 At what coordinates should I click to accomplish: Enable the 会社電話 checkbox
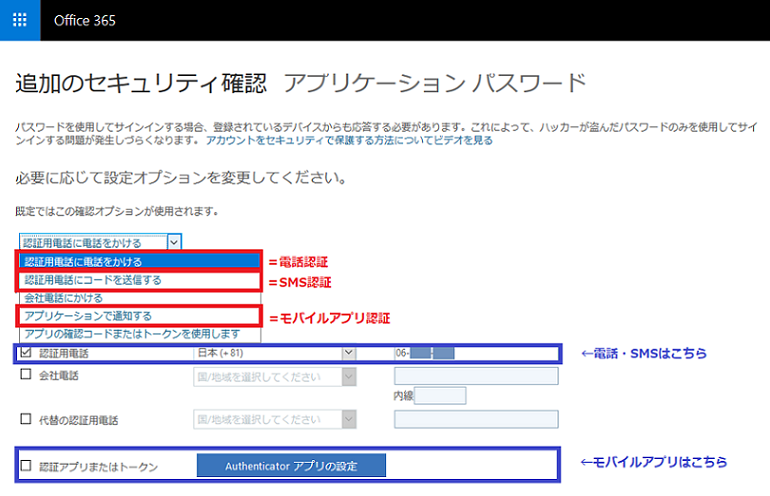tap(26, 376)
